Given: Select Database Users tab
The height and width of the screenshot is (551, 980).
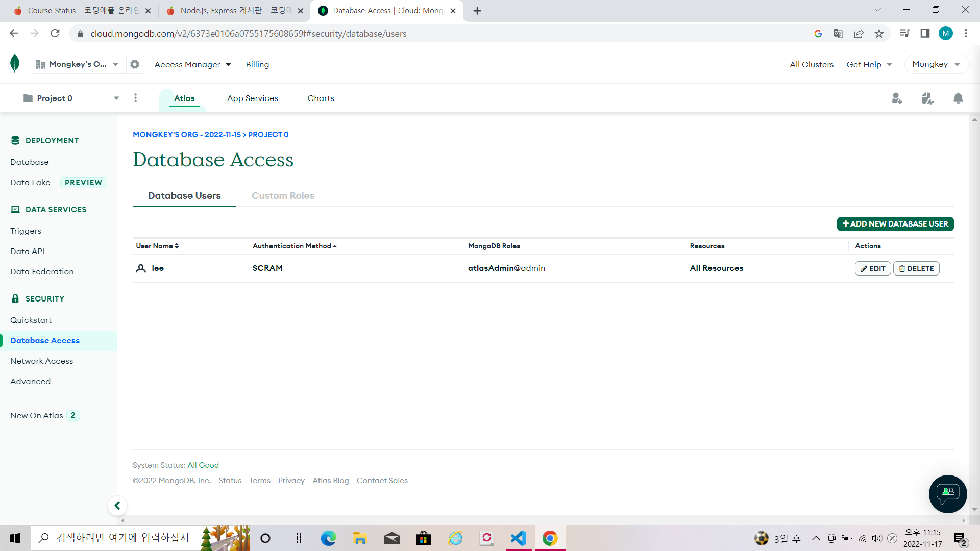Looking at the screenshot, I should point(184,196).
